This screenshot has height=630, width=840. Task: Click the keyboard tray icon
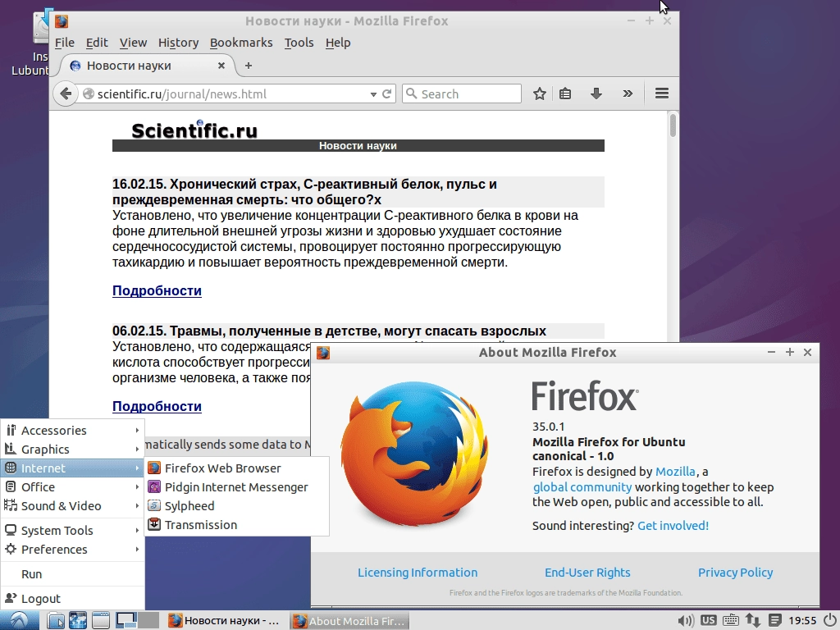tap(731, 620)
